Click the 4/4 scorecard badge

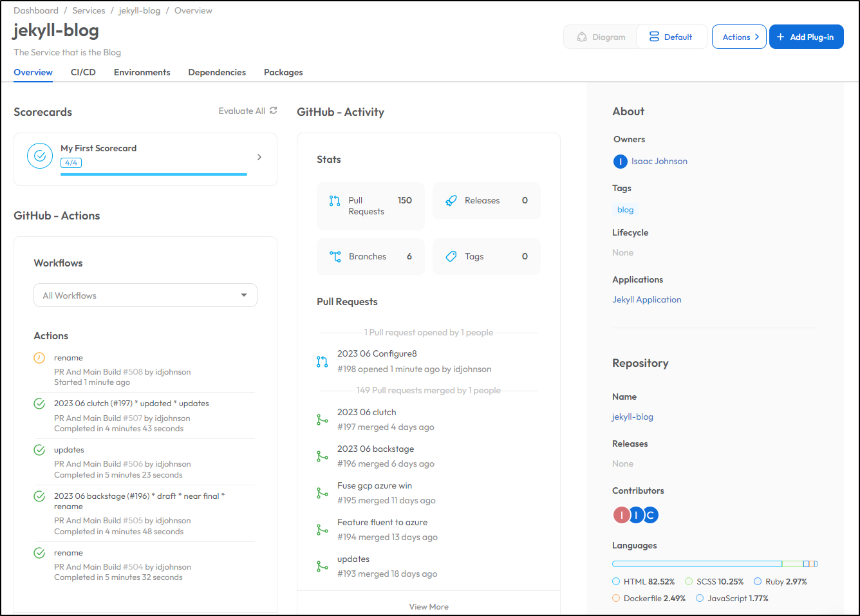click(x=71, y=163)
